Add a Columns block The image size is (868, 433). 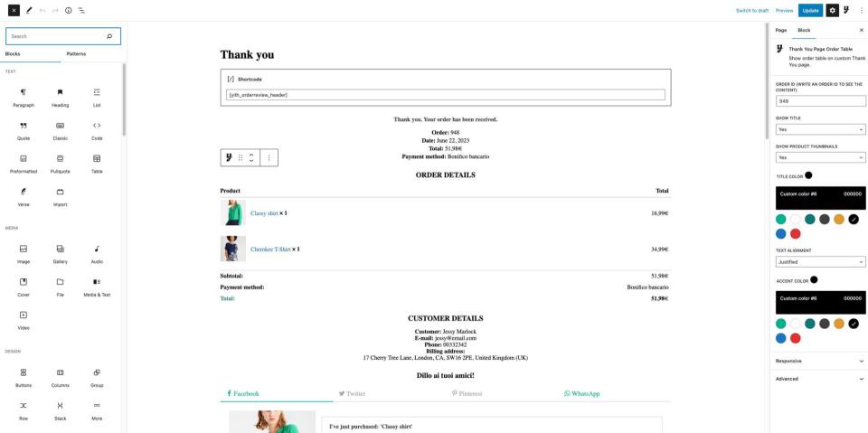(60, 377)
